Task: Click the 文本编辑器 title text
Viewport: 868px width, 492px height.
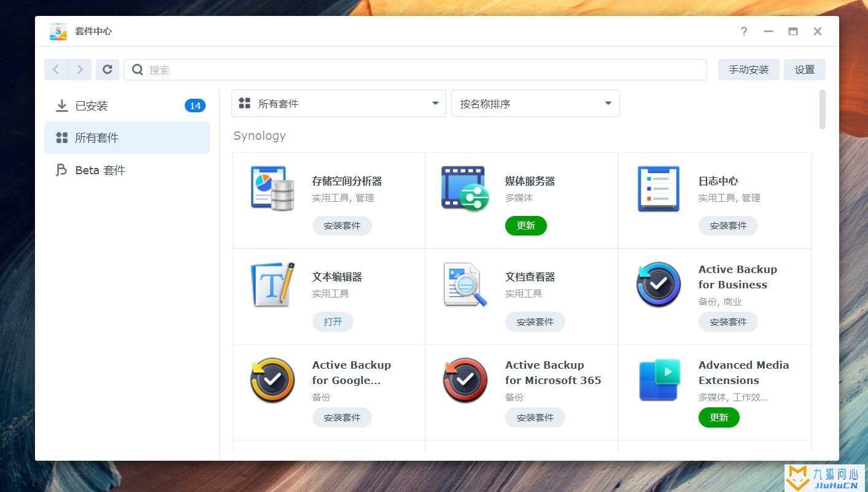Action: (337, 277)
